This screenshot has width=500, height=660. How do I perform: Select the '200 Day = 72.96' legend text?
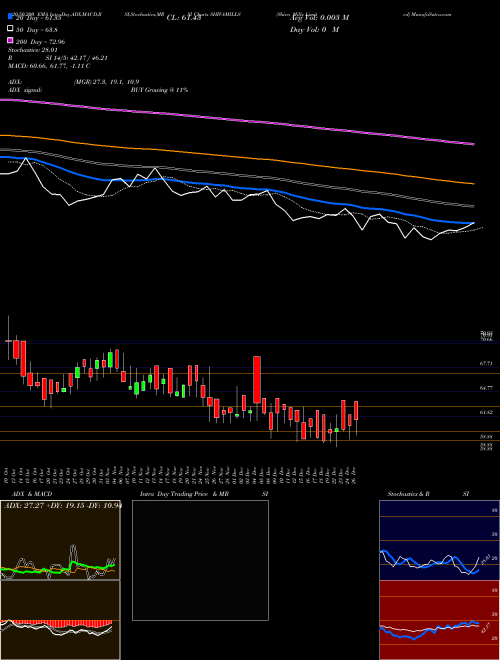40,42
